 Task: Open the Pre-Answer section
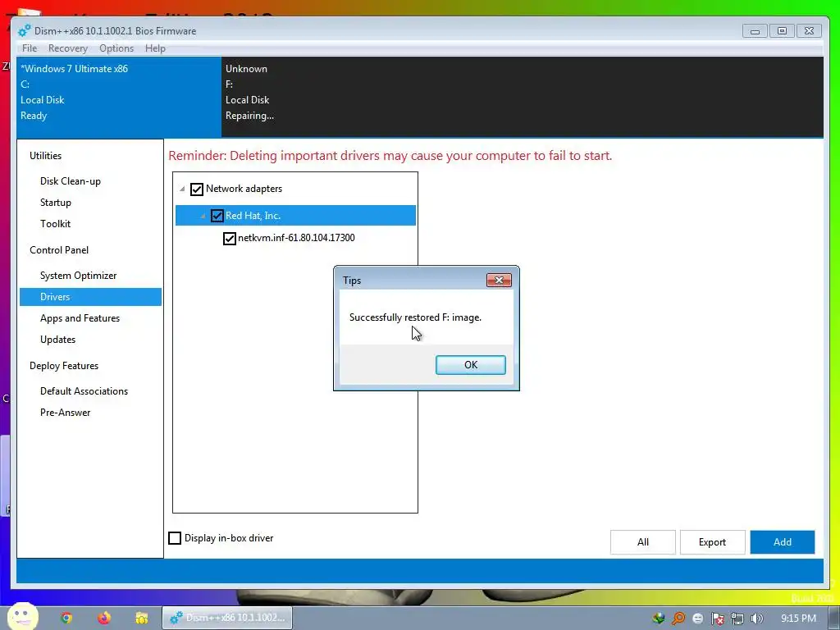(66, 413)
